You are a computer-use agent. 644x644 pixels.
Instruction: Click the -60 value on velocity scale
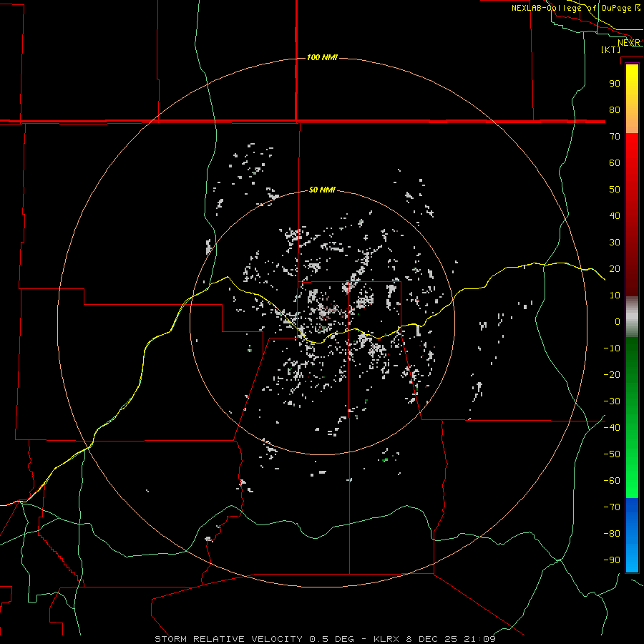click(612, 481)
